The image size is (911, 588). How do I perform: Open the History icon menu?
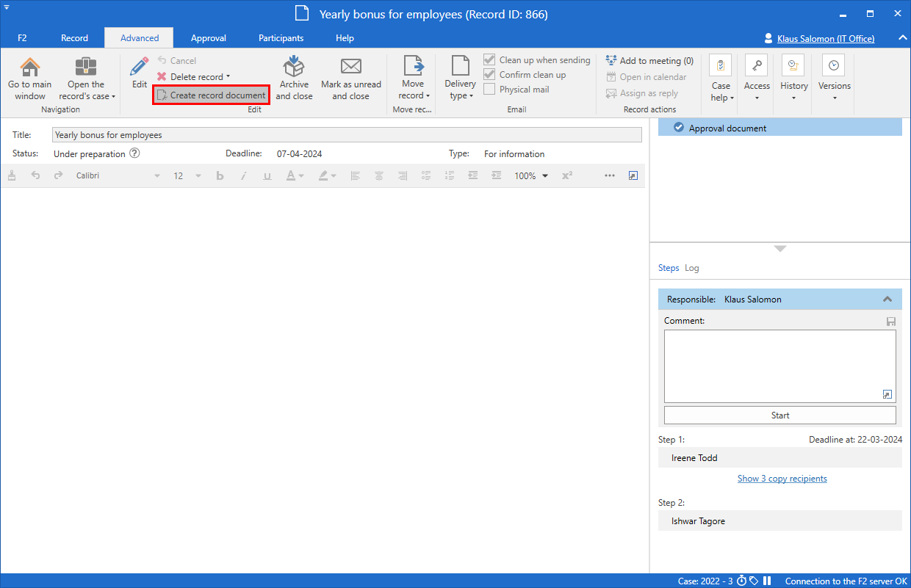pos(793,66)
